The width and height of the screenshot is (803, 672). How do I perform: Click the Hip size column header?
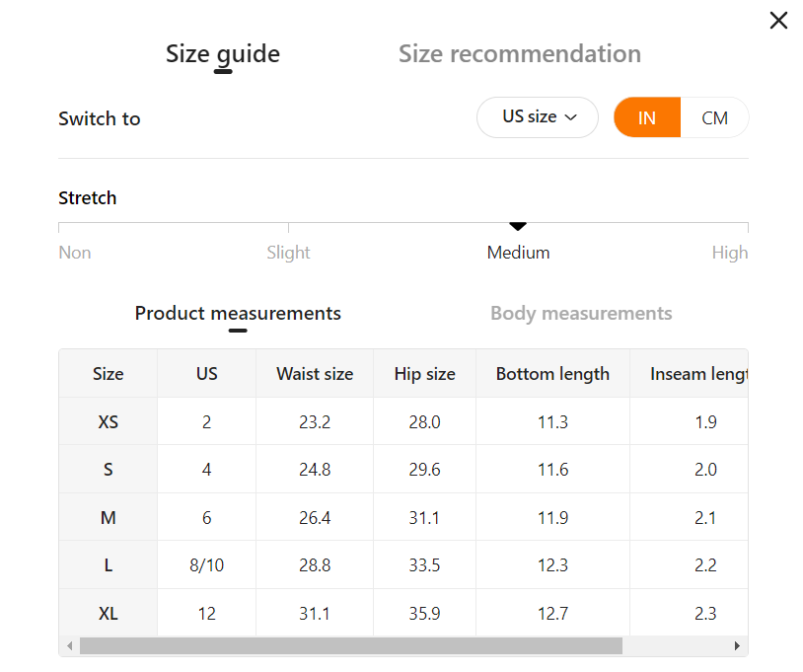[x=424, y=373]
